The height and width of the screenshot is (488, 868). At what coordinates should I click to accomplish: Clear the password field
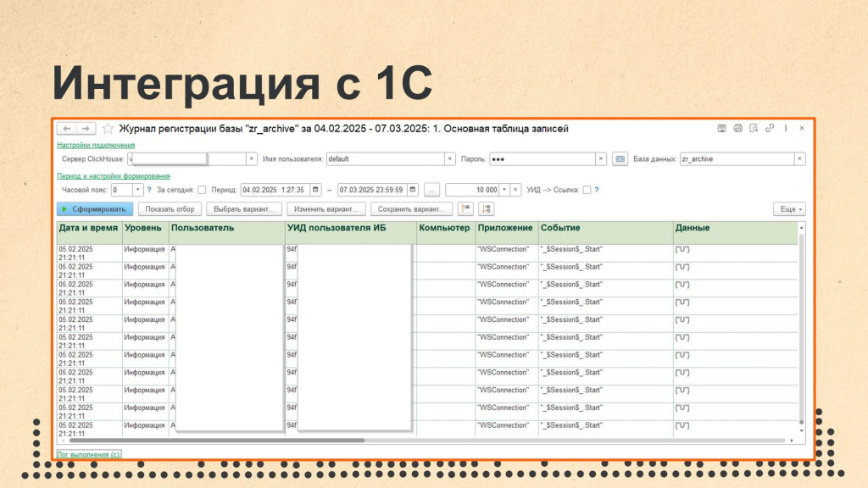(x=601, y=158)
